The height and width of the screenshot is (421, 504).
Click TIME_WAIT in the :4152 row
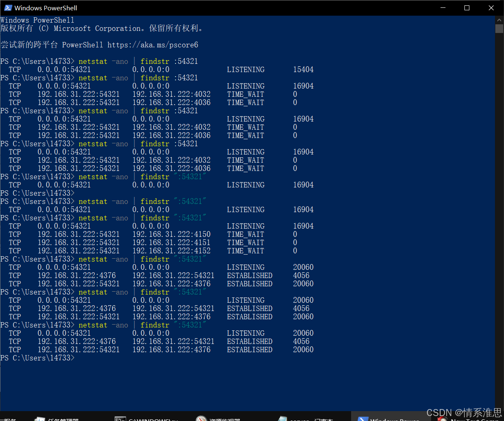[x=246, y=251]
